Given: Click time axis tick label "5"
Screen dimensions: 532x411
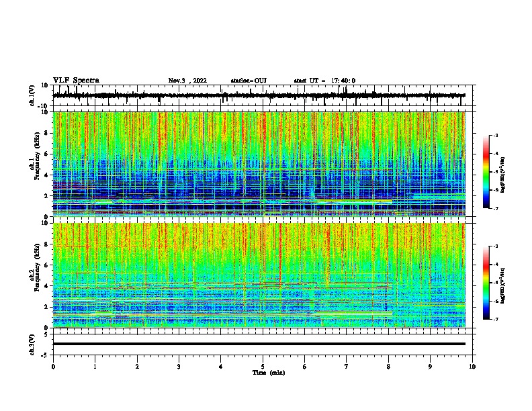Looking at the screenshot, I should tap(263, 367).
